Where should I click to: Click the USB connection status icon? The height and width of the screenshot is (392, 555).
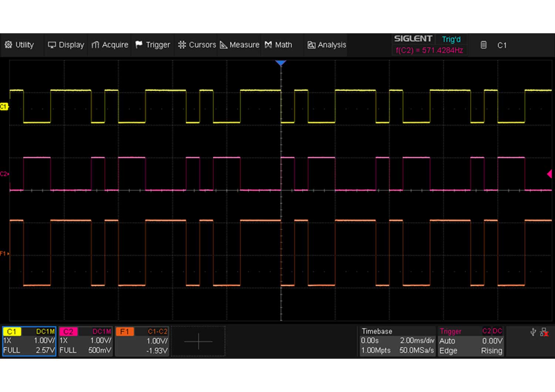pyautogui.click(x=533, y=332)
